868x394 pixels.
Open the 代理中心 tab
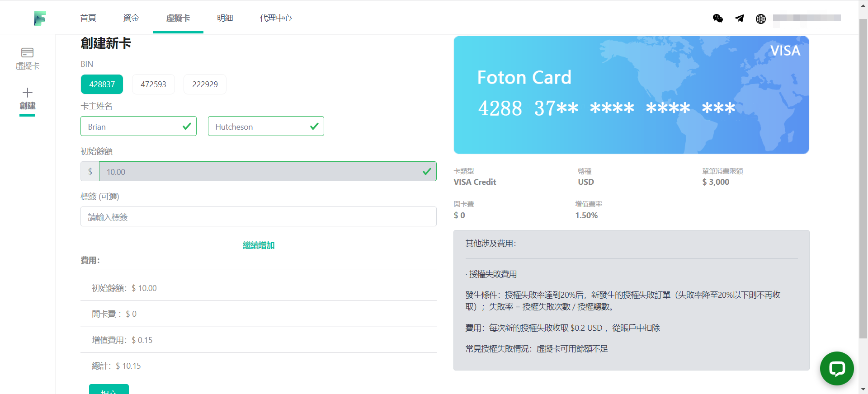pos(276,18)
